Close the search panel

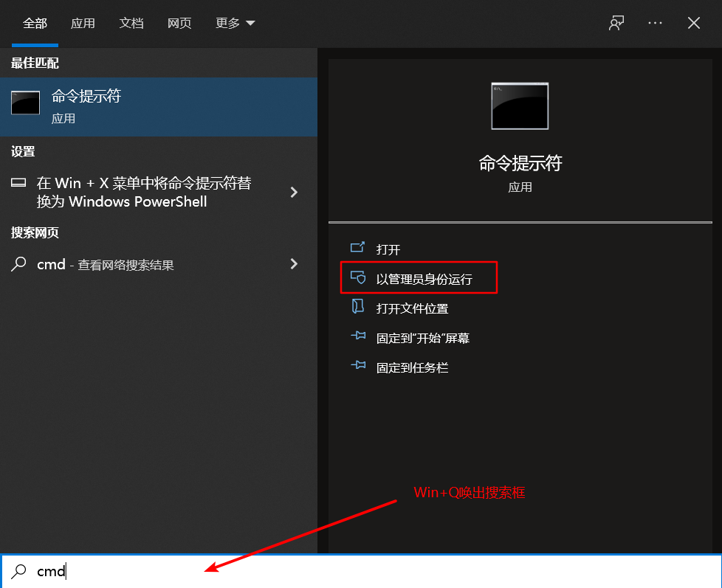point(693,23)
